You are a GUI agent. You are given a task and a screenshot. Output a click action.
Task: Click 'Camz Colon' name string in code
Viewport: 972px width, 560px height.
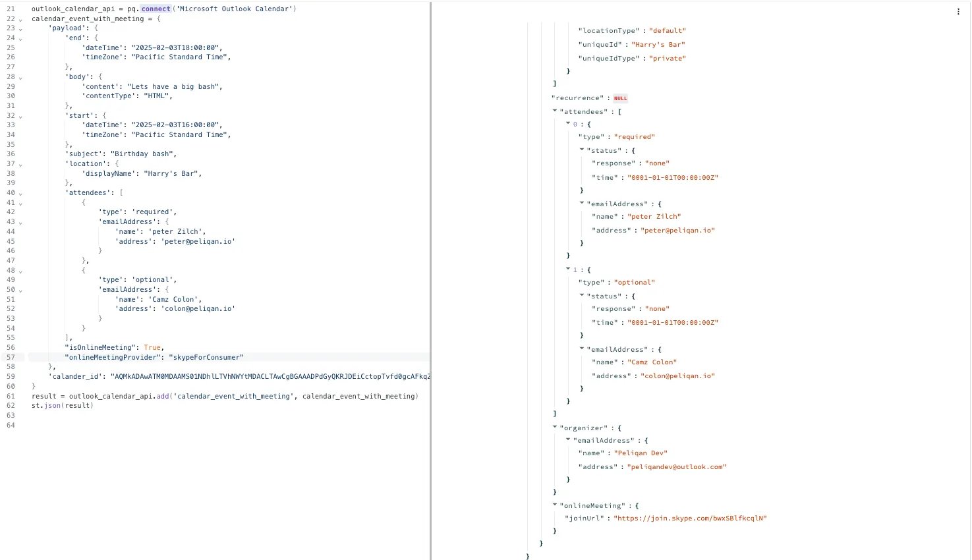(175, 300)
